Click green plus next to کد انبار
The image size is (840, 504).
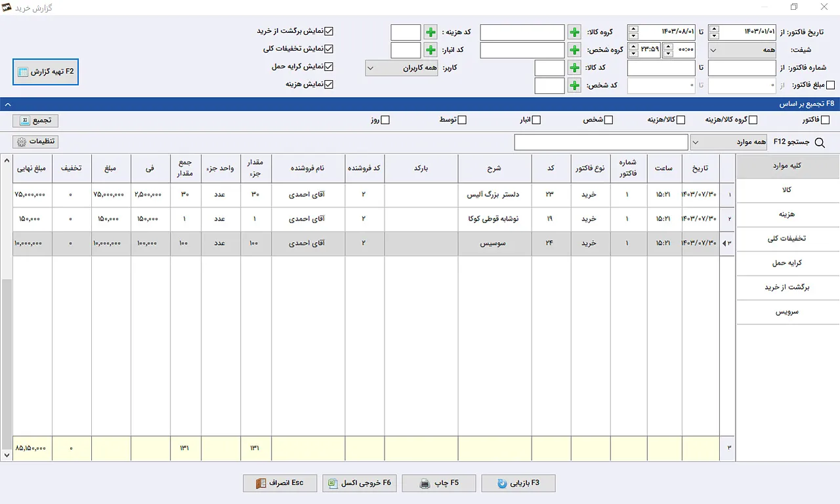(x=430, y=51)
